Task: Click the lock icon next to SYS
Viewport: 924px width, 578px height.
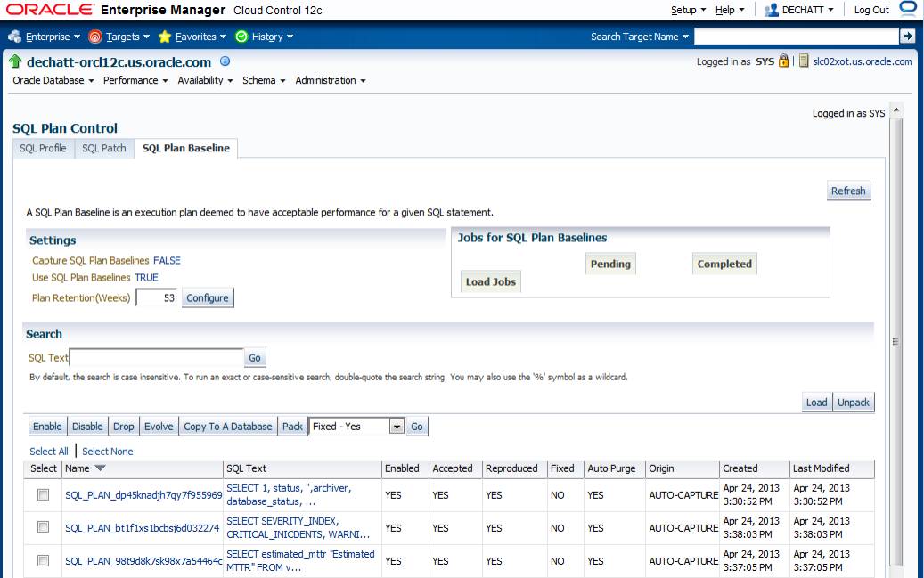Action: point(783,60)
